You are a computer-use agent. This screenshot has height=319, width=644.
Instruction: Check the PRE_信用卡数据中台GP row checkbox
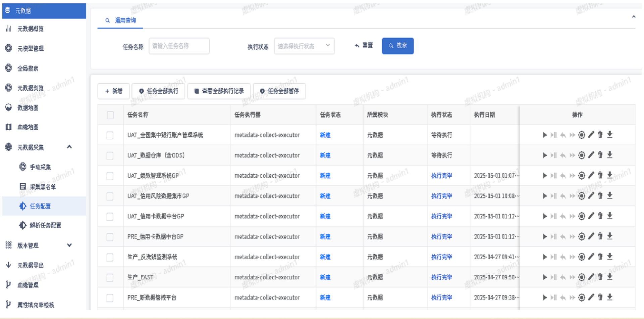click(x=110, y=237)
